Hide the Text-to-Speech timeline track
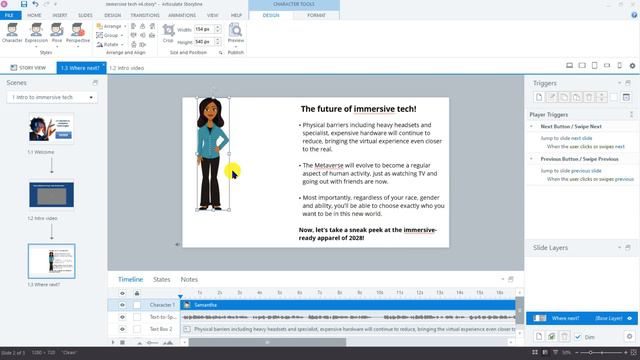The width and height of the screenshot is (640, 360). pos(122,317)
